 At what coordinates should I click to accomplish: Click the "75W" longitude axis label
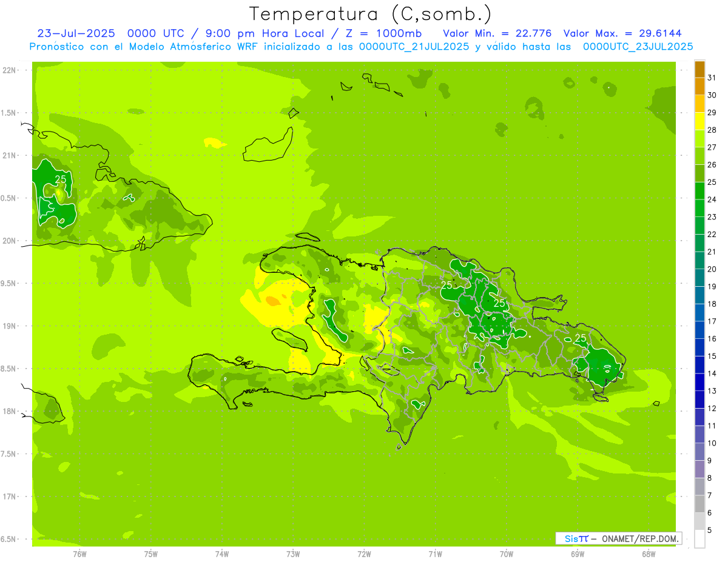(151, 554)
